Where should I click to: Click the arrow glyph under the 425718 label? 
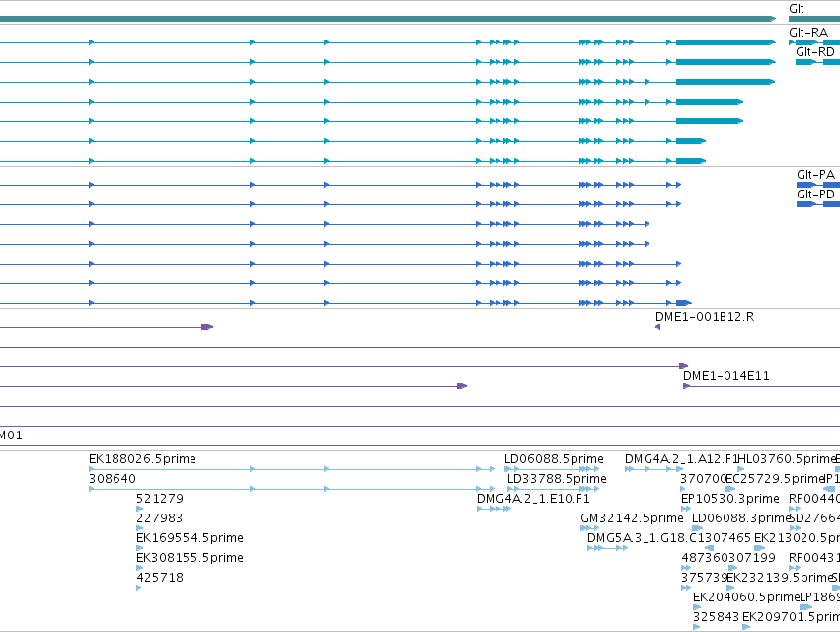click(x=139, y=588)
